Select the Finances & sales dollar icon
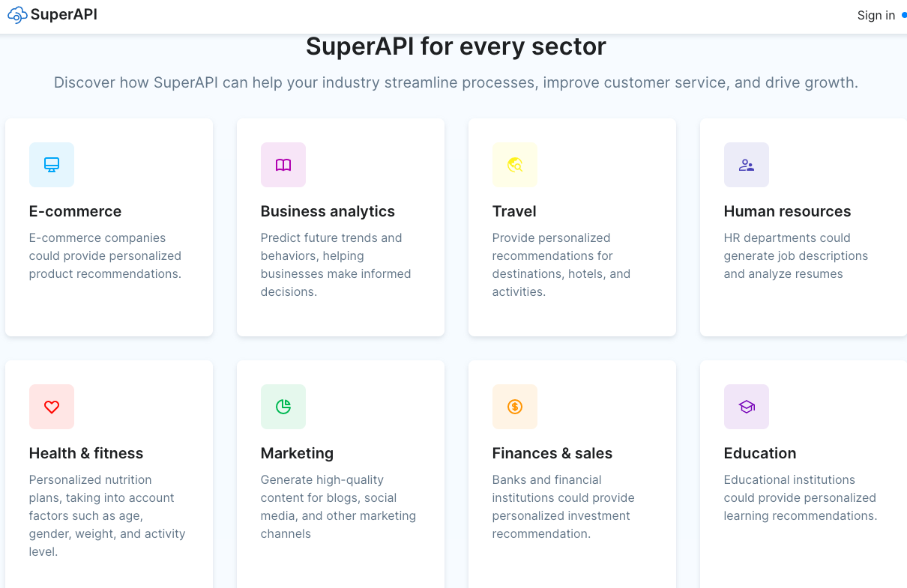 515,407
